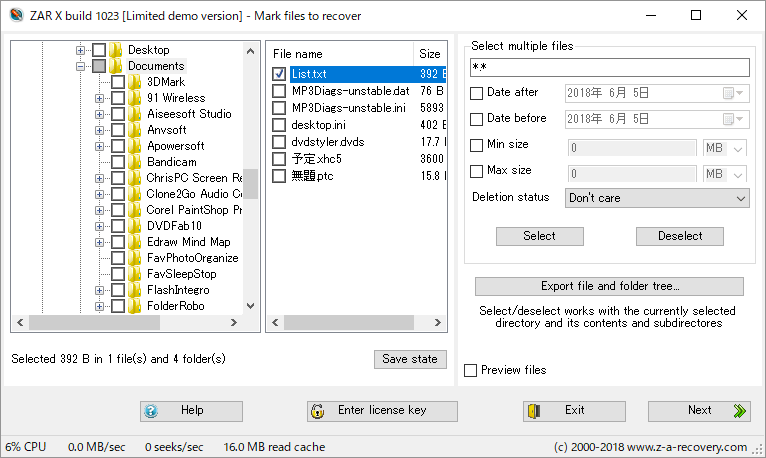Click the DVDFab10 folder icon
Image resolution: width=766 pixels, height=458 pixels.
coord(135,226)
